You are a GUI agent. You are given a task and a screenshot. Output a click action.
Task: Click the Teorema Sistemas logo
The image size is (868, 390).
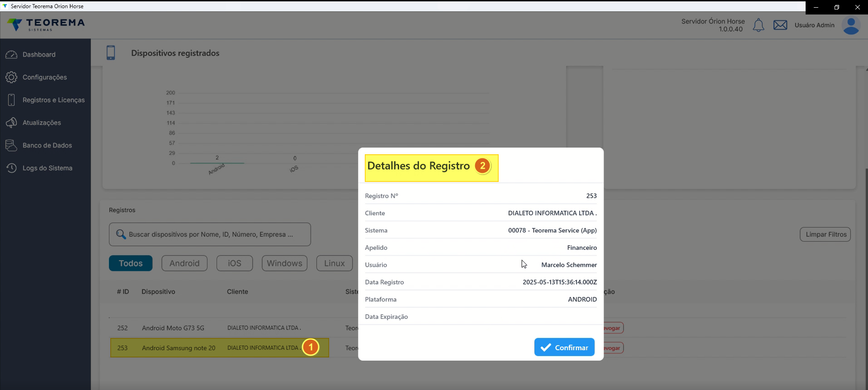[46, 25]
